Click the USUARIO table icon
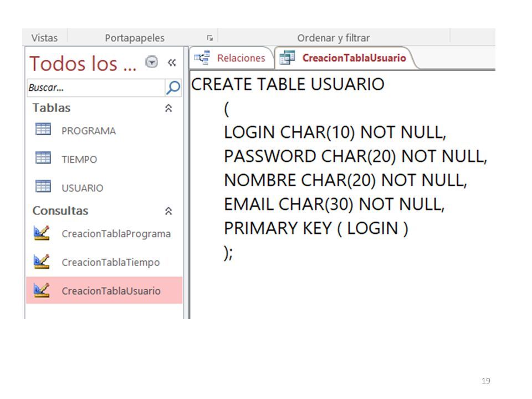Viewport: 532px width, 399px height. (43, 186)
